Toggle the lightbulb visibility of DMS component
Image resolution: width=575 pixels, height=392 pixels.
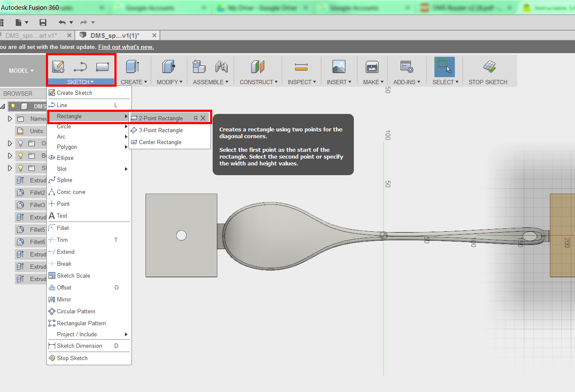coord(13,106)
